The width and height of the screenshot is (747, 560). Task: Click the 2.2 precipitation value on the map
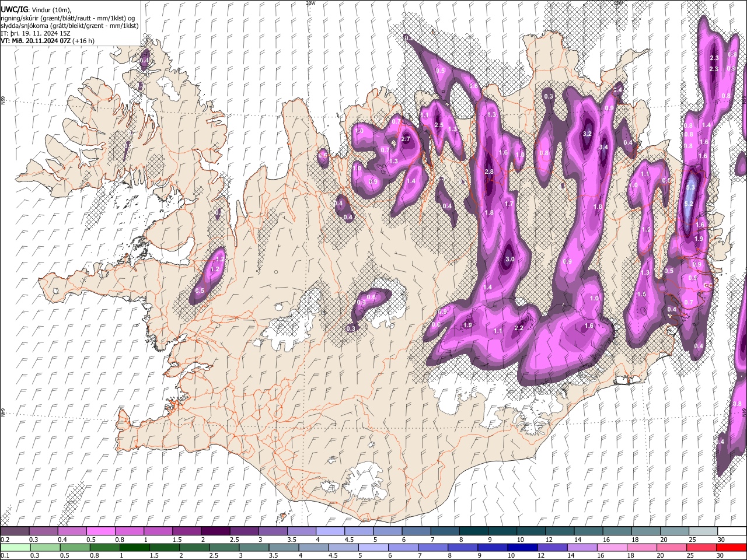click(519, 328)
